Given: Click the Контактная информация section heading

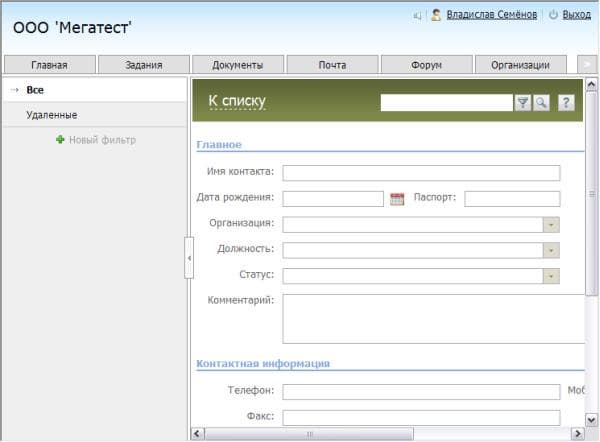Looking at the screenshot, I should click(x=263, y=364).
